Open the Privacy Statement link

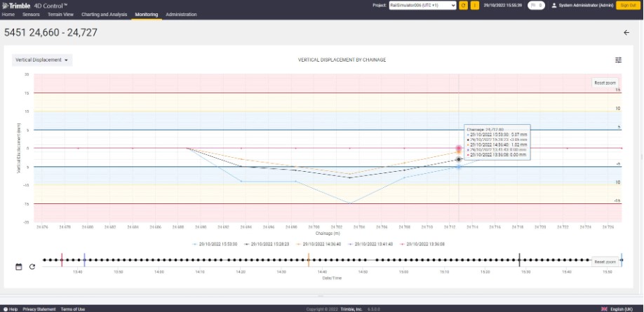pos(39,308)
